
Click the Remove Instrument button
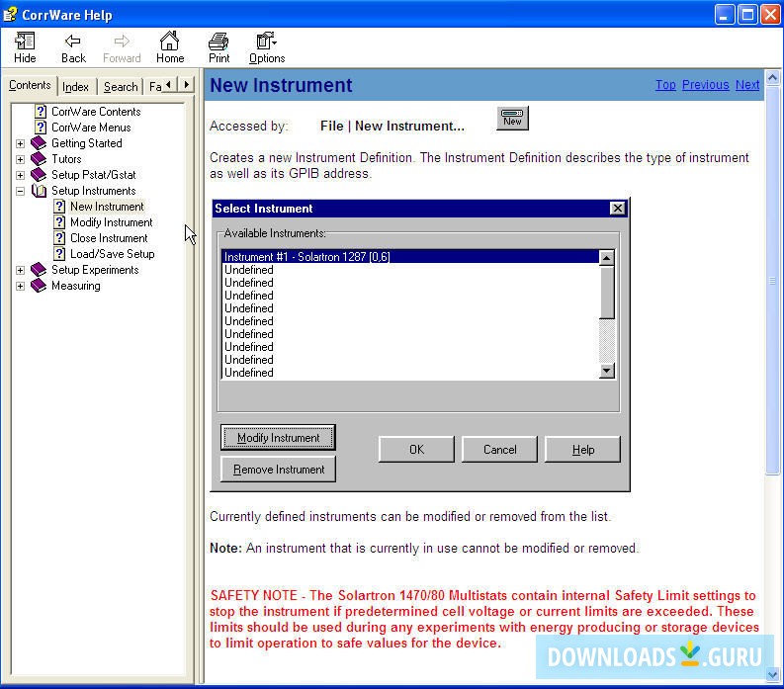278,469
